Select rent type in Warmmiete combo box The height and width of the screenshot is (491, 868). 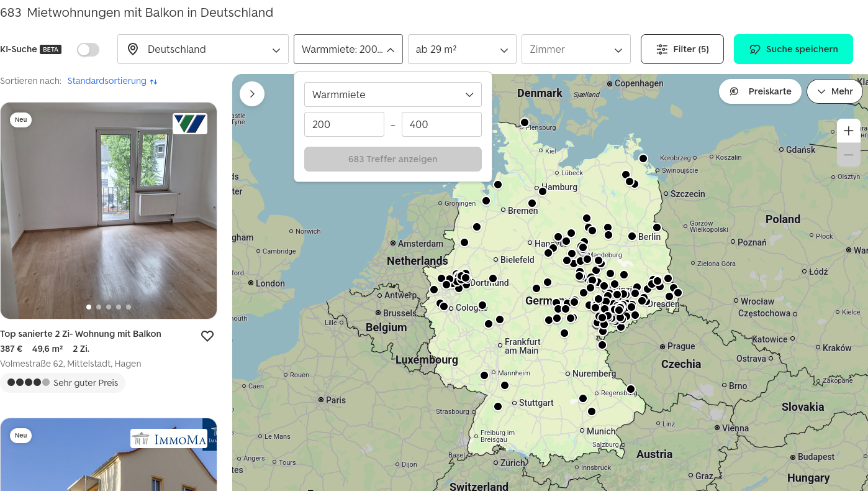(393, 94)
